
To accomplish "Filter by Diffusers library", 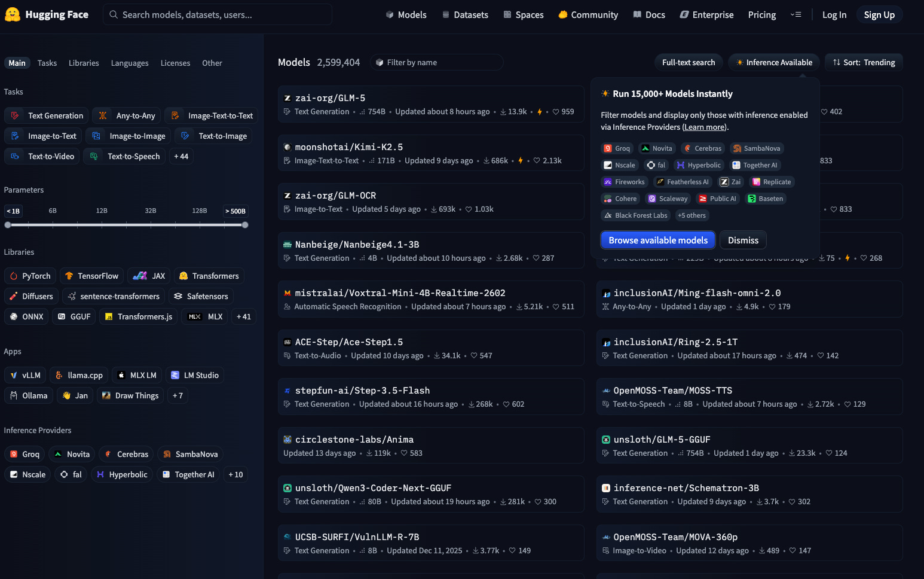I will [x=31, y=296].
